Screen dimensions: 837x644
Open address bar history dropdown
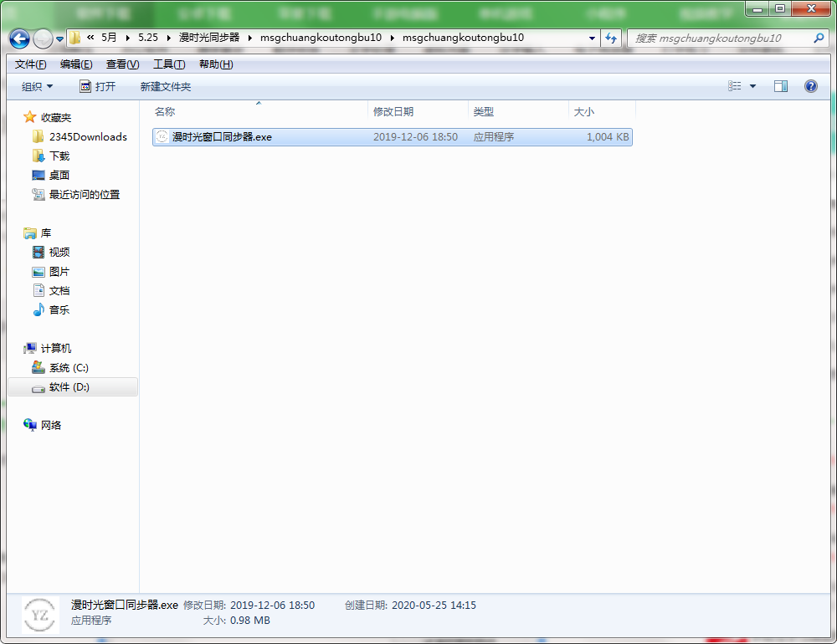point(592,38)
